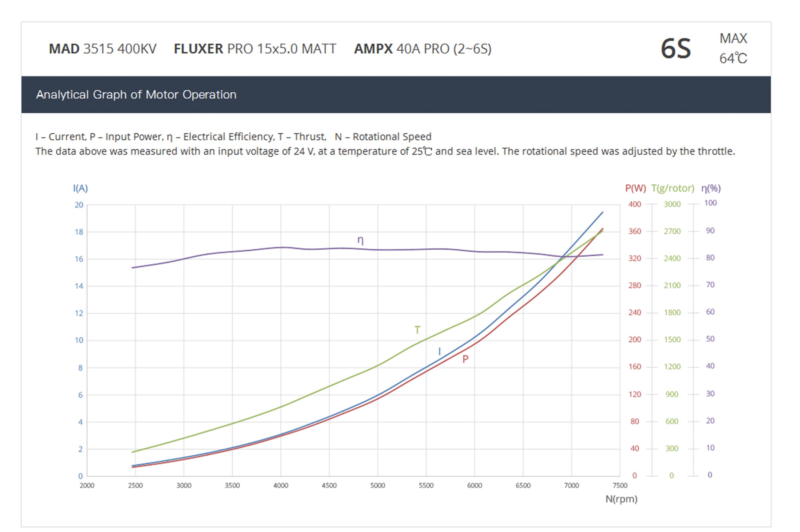Click the MAD 3515 400KV motor title
Screen dimensions: 800x532
102,49
